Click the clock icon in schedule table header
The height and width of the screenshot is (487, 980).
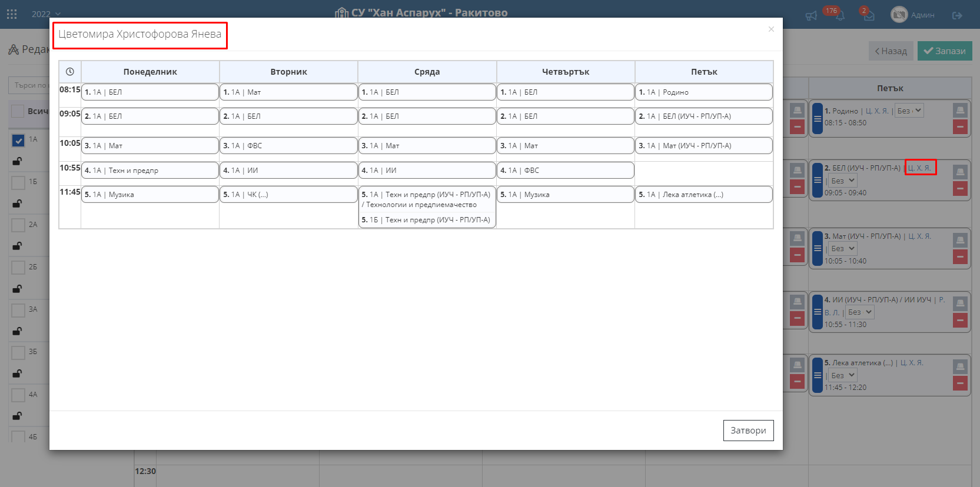70,72
